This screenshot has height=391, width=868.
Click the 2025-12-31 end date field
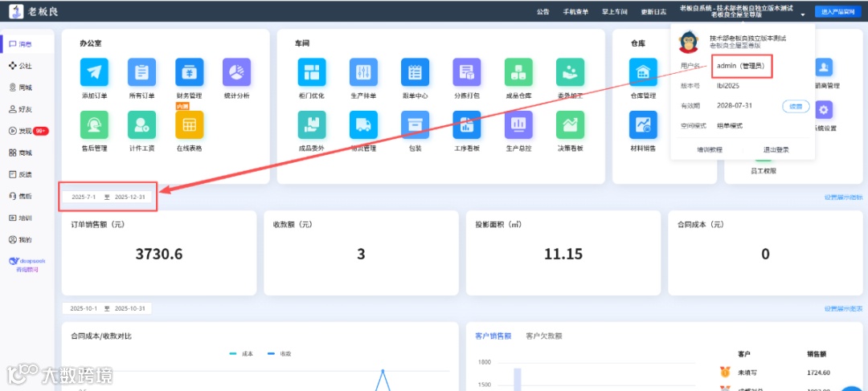pos(130,197)
